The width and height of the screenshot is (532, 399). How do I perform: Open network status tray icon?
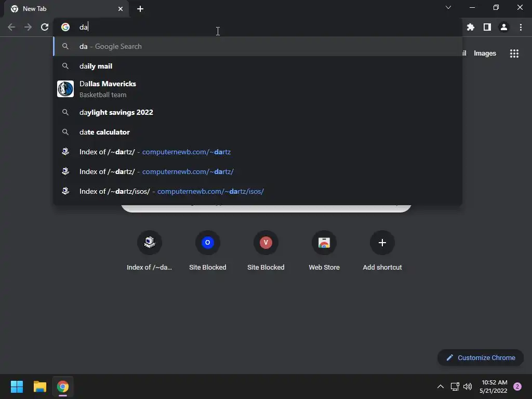pyautogui.click(x=455, y=387)
